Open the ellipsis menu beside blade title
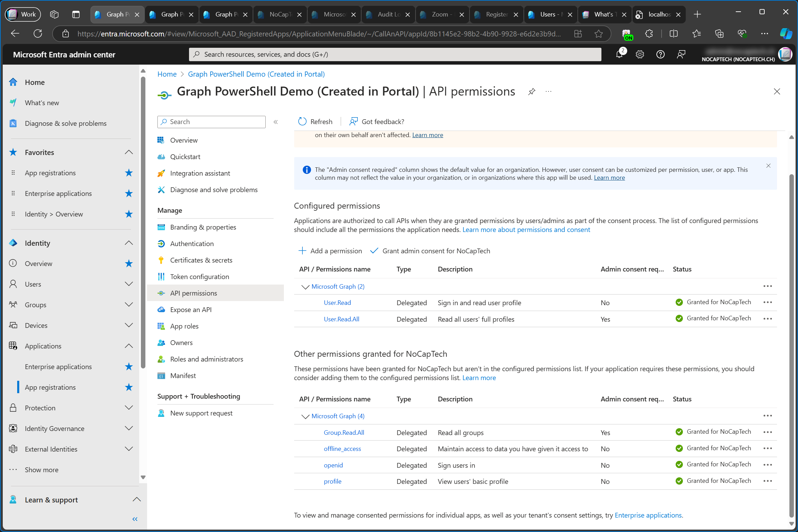Screen dimensions: 798x532 [548, 91]
